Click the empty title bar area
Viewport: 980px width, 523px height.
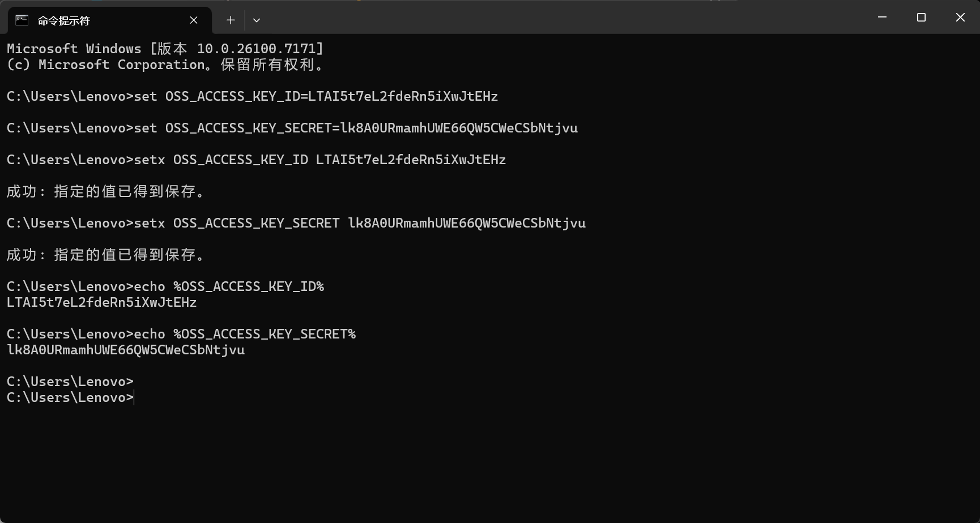566,18
